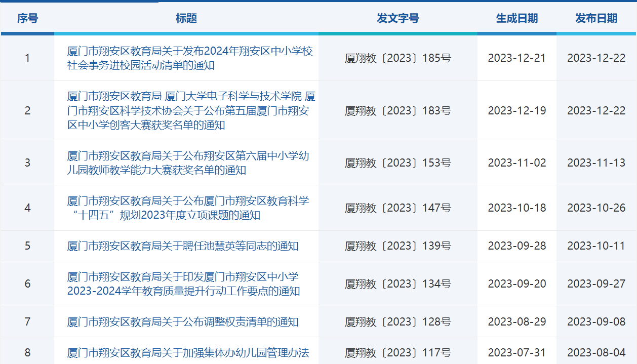Select document number 厦翔教〔2023〕117号

click(x=398, y=353)
